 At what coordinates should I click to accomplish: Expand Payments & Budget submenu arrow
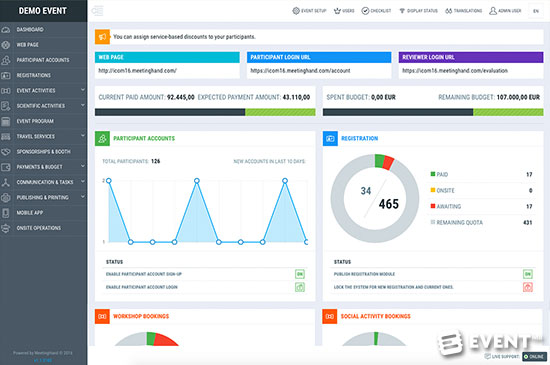[83, 166]
